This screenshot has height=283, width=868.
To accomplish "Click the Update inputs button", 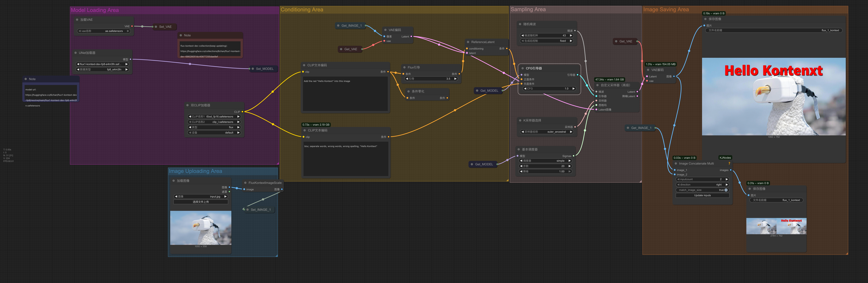I will [x=703, y=195].
